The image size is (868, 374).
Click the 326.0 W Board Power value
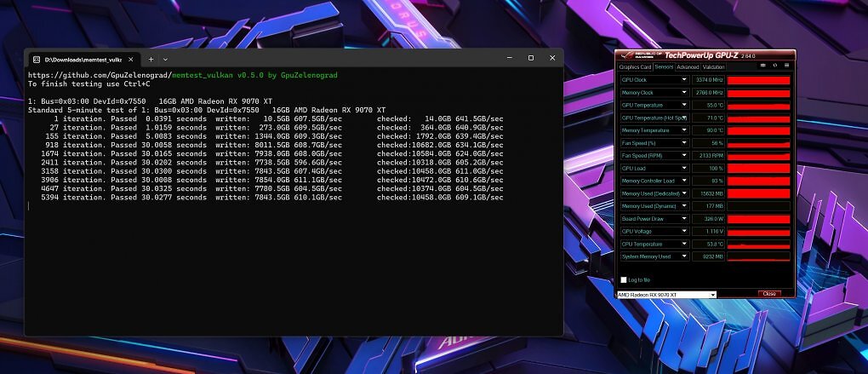[708, 219]
